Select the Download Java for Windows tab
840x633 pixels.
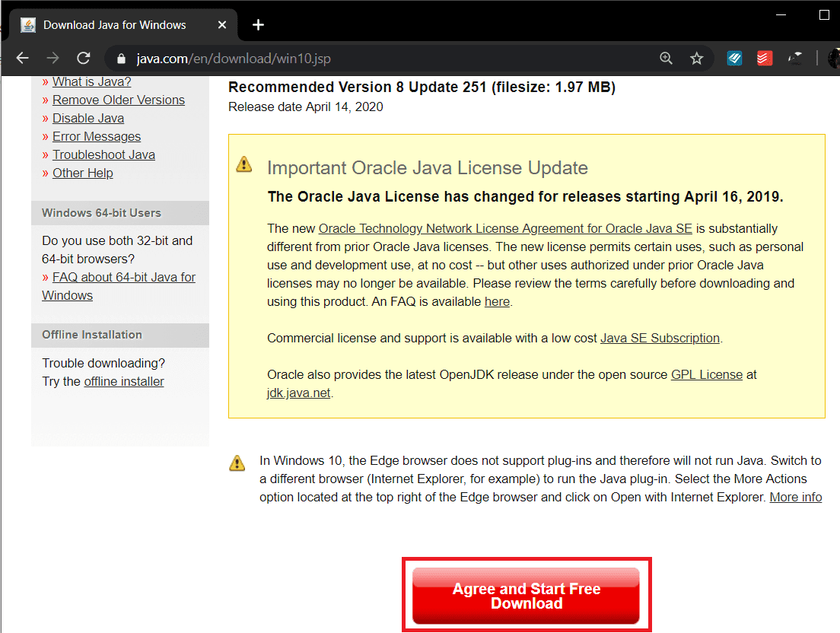click(x=123, y=24)
